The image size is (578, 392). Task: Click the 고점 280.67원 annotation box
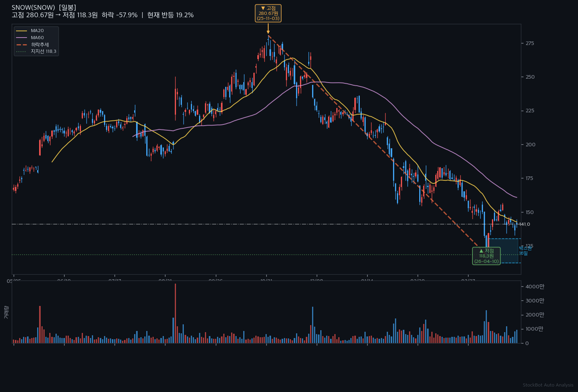[x=268, y=13]
